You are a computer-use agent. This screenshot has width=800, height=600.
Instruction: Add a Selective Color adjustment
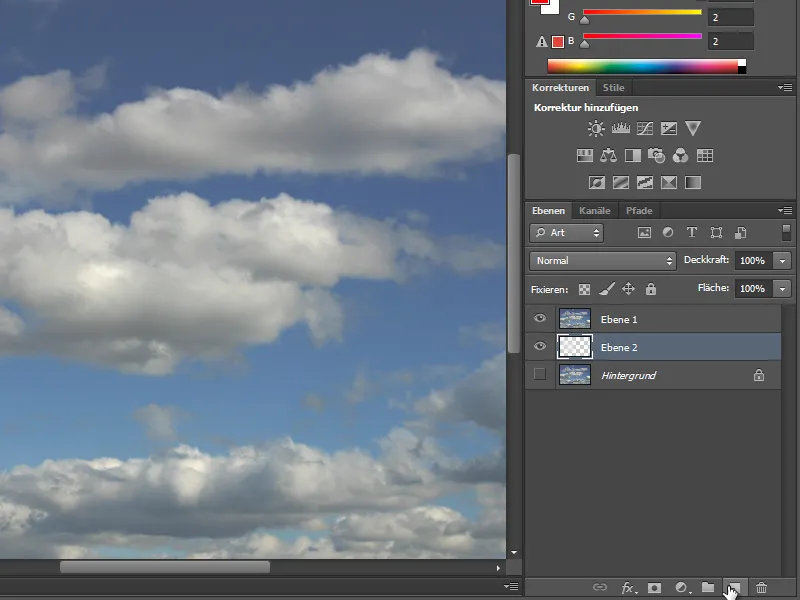pos(669,182)
